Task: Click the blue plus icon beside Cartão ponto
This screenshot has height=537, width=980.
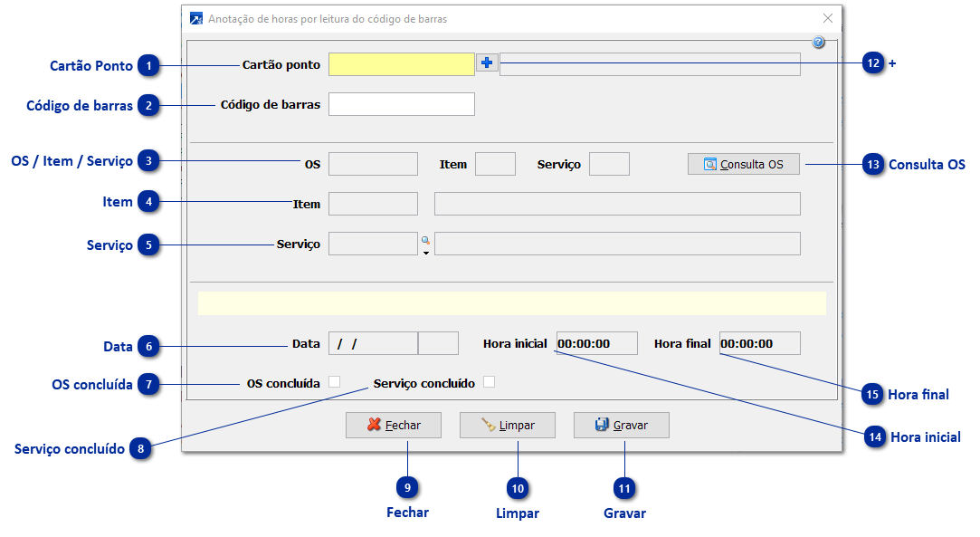Action: pos(487,62)
